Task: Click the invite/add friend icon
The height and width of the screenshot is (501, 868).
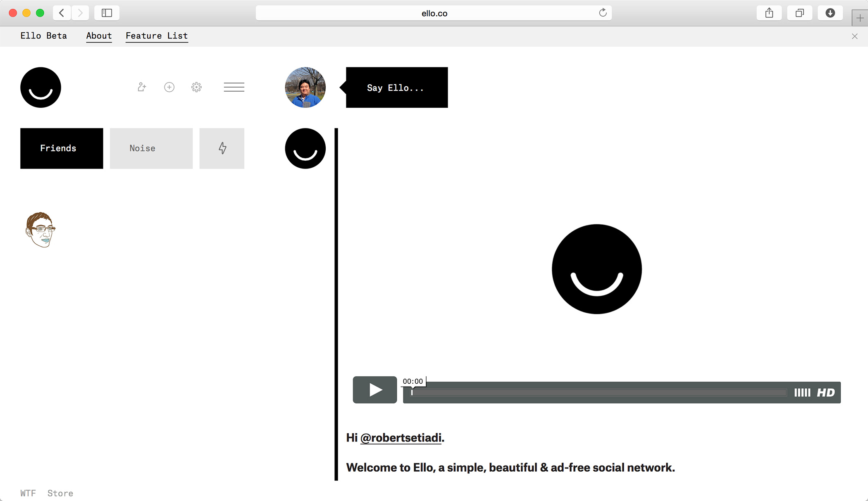Action: (141, 86)
